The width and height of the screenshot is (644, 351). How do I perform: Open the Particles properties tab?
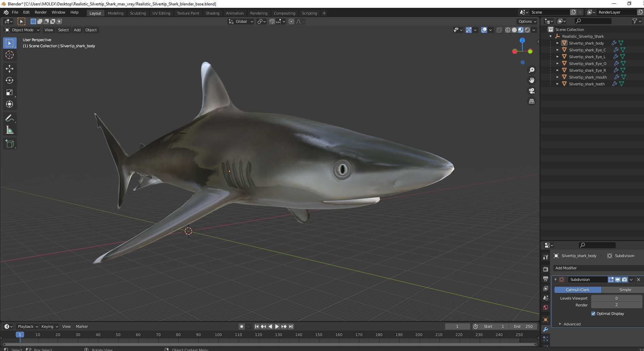click(x=546, y=339)
